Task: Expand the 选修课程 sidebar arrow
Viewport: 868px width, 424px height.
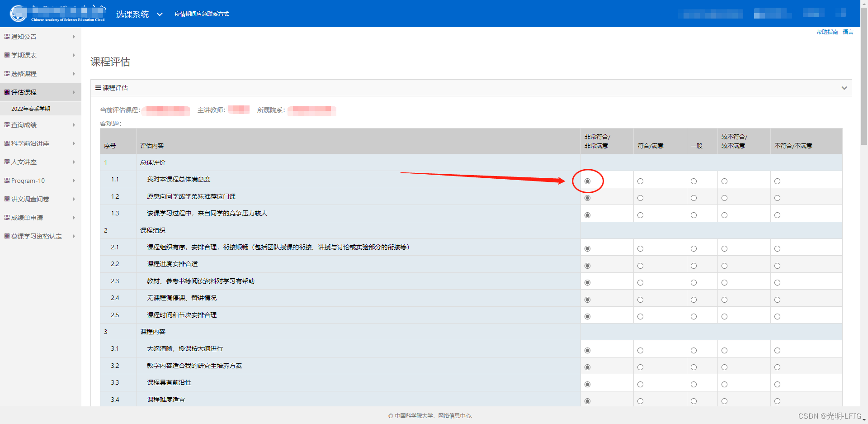Action: click(x=74, y=74)
